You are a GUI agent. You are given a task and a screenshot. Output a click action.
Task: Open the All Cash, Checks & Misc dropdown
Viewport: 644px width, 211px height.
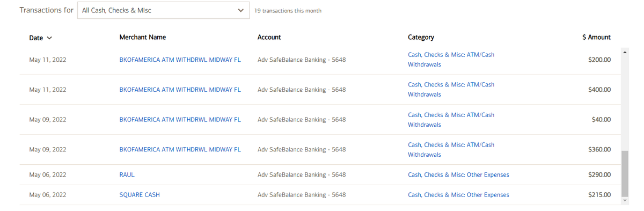coord(163,10)
